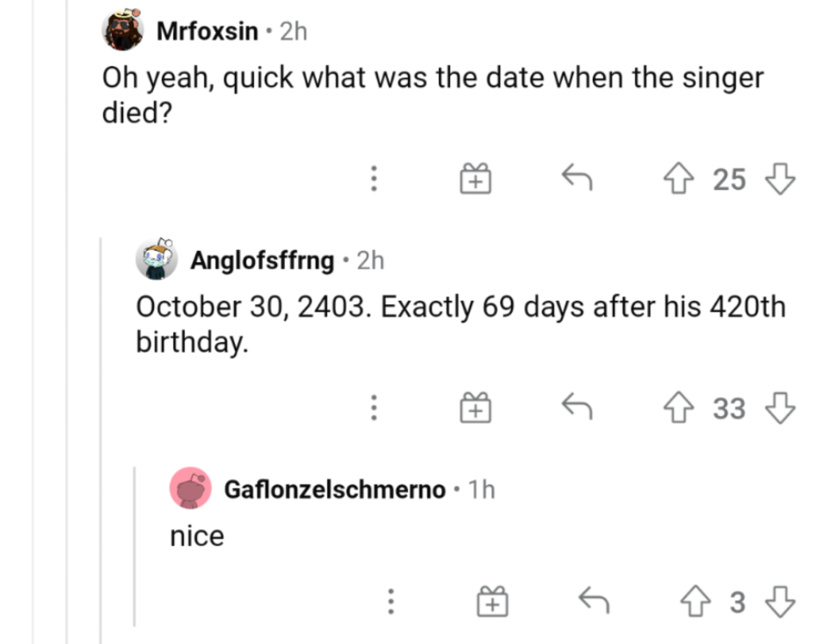This screenshot has width=831, height=644.
Task: Click Mrfoxsin's avatar picture
Action: [x=123, y=30]
